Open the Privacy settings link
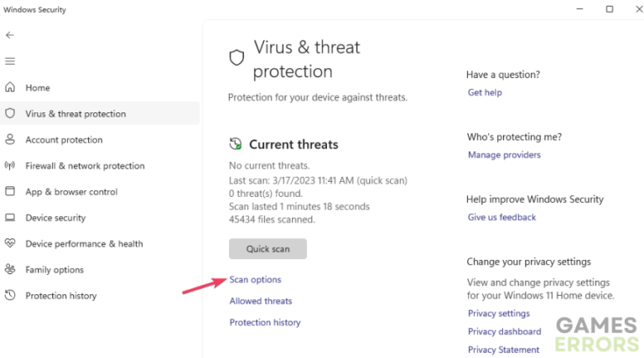 pyautogui.click(x=499, y=314)
